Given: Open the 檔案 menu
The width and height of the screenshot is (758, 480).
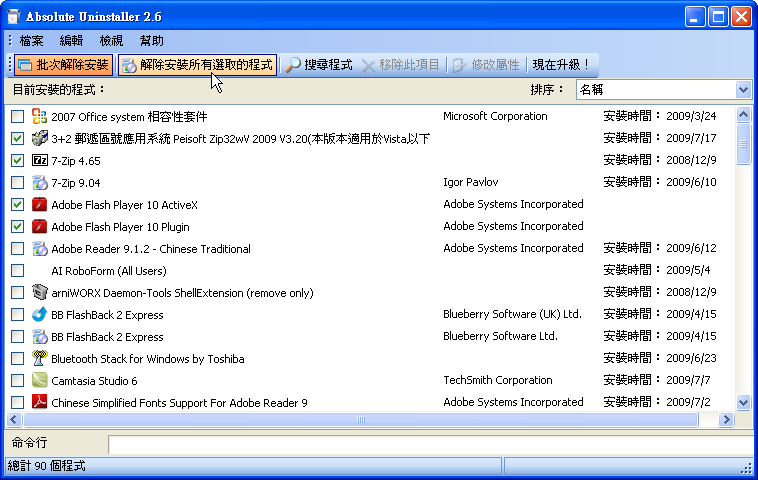Looking at the screenshot, I should (x=31, y=41).
